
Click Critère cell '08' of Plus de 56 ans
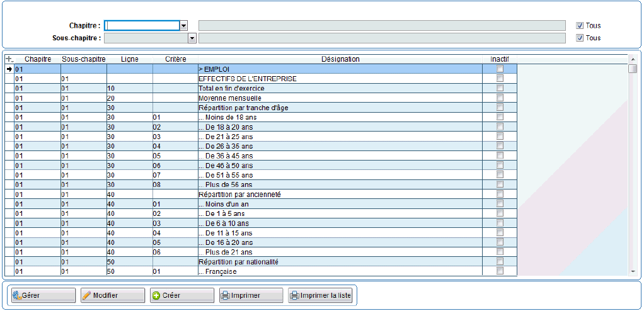[x=175, y=184]
